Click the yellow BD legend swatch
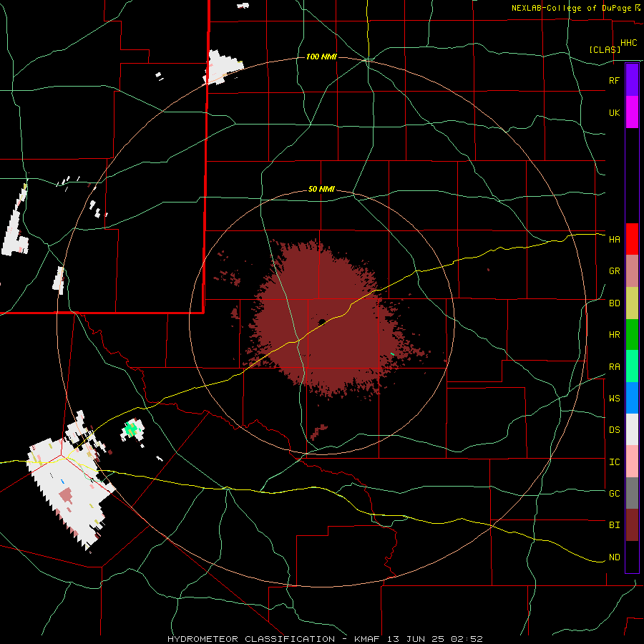The width and height of the screenshot is (644, 644). [632, 303]
